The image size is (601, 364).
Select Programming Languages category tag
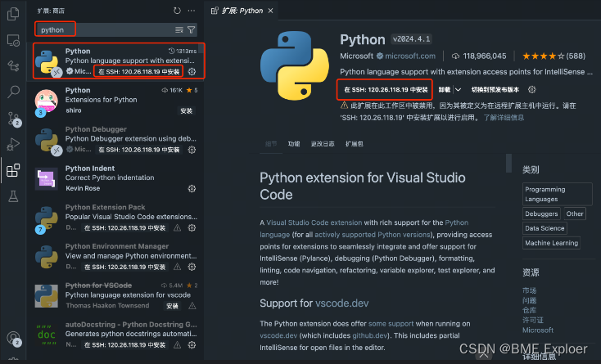[x=557, y=194]
